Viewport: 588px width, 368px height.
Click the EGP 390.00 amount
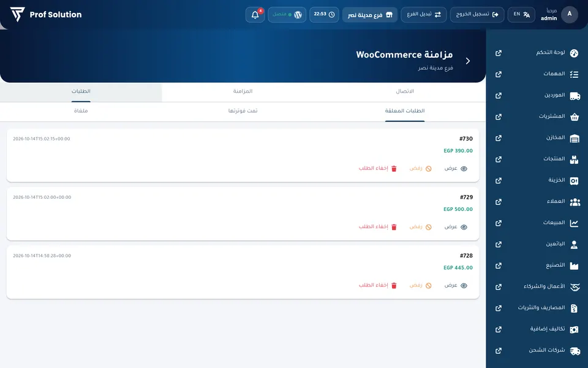(458, 151)
